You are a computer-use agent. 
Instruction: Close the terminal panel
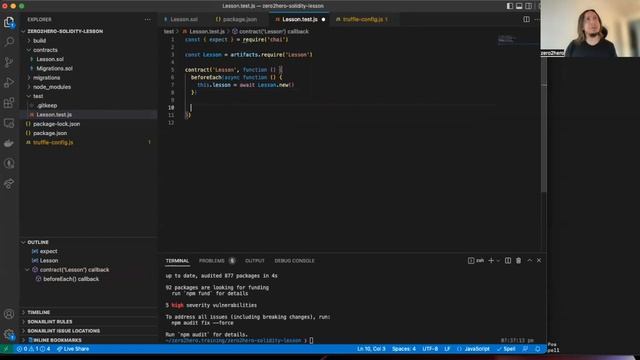coord(539,260)
